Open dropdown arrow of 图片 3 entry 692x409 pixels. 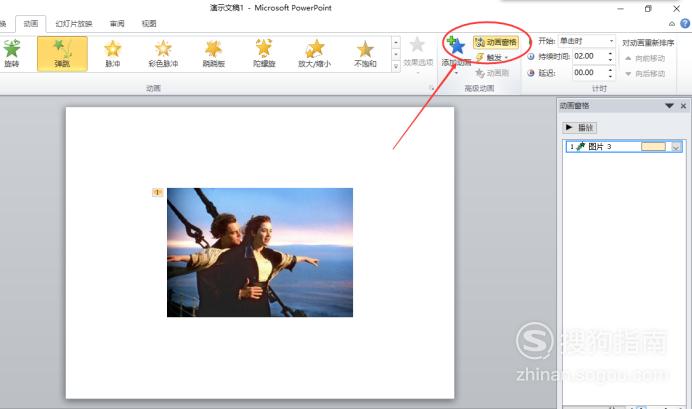tap(675, 147)
